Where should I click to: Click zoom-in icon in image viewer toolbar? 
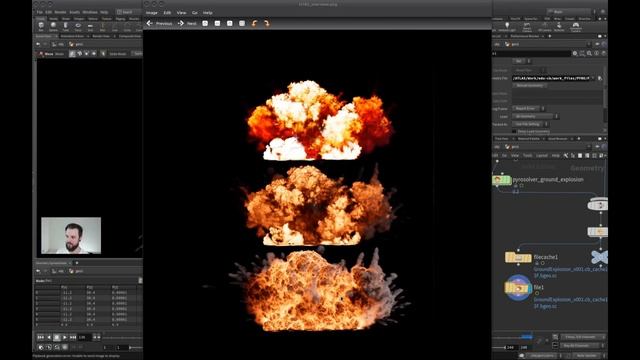[x=205, y=24]
